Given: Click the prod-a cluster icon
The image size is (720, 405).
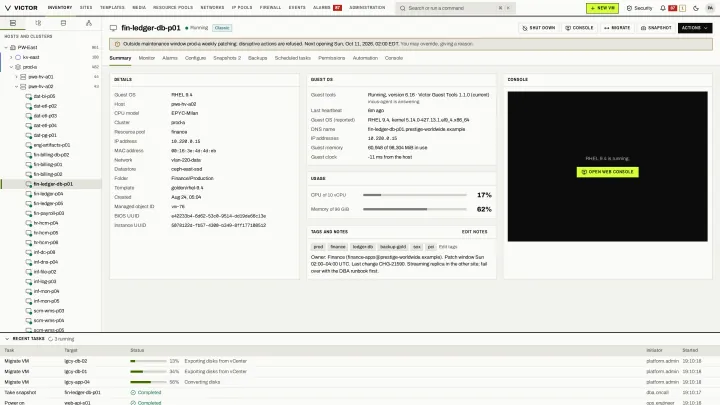Looking at the screenshot, I should click(x=18, y=67).
